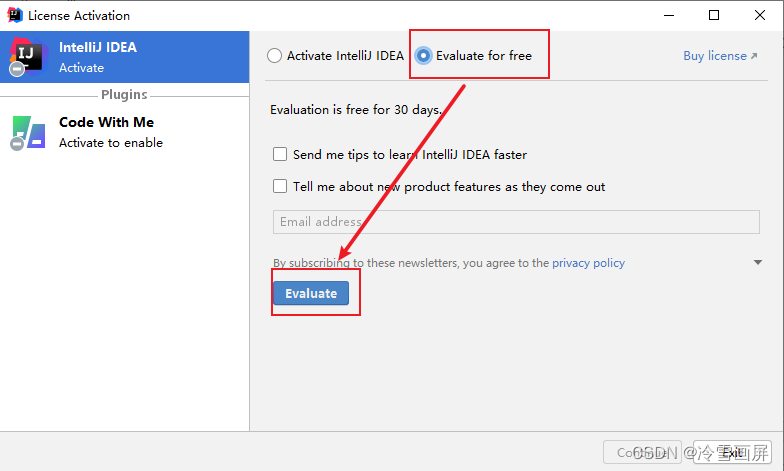Click the external arrow icon beside Buy license

pos(754,56)
